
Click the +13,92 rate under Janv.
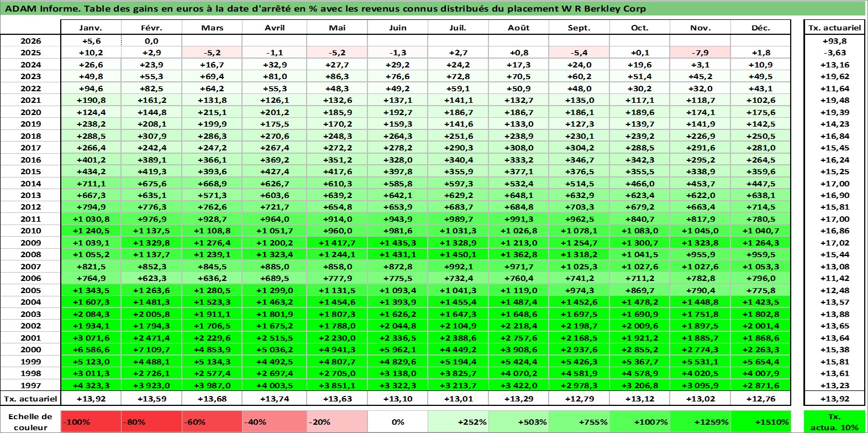[91, 399]
